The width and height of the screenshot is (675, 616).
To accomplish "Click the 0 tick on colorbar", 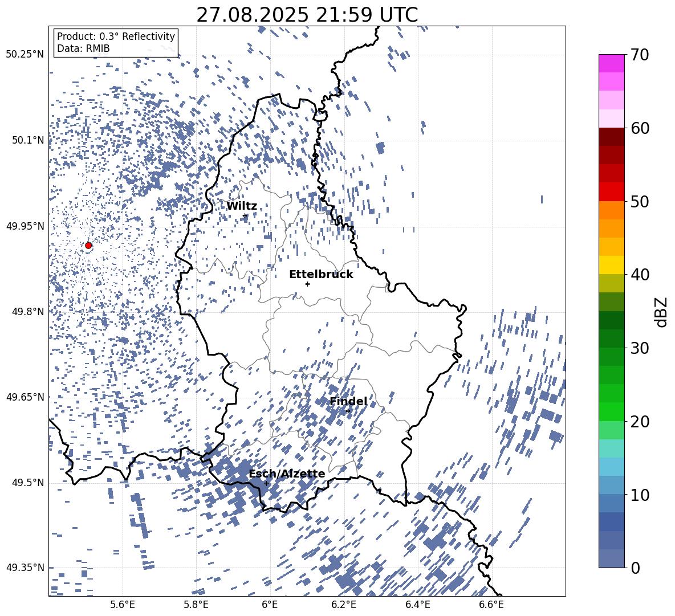I will point(636,568).
